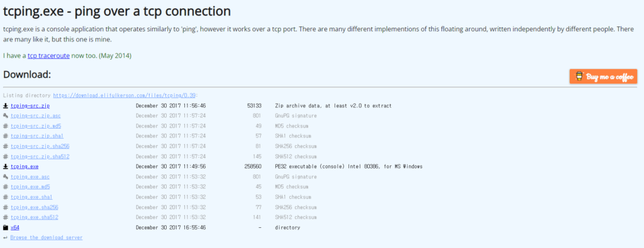Click the hash icon beside tcping-src.zip.md5
This screenshot has height=248, width=644.
[5, 126]
